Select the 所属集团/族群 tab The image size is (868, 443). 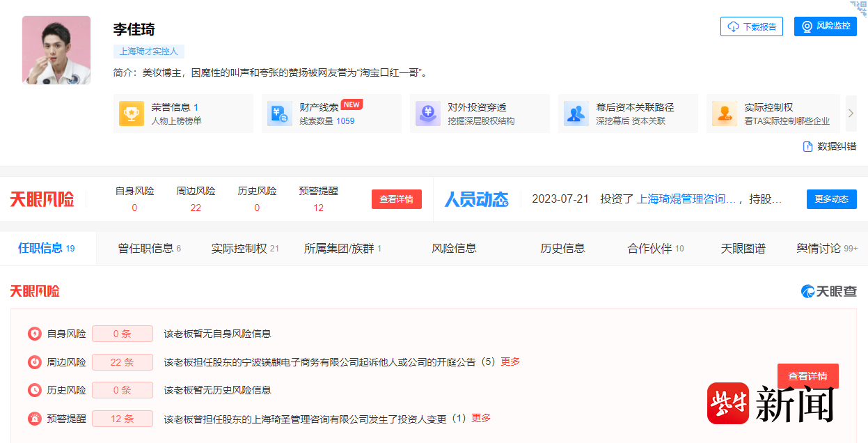[x=343, y=249]
